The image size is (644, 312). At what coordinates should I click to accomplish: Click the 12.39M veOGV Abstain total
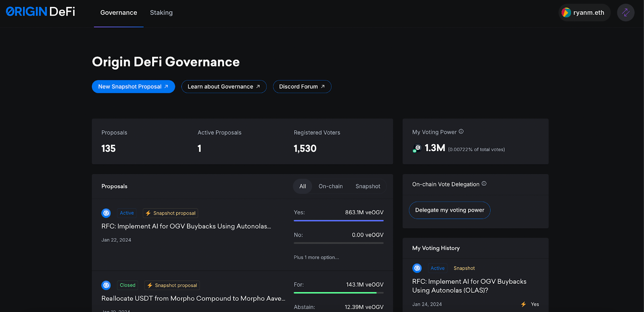click(x=364, y=307)
